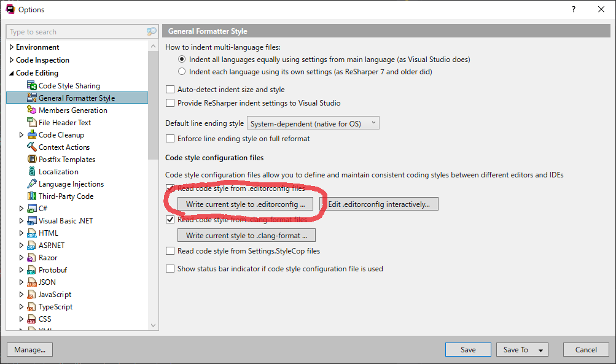Select Indent all languages equally radio
The width and height of the screenshot is (616, 364).
coord(182,60)
